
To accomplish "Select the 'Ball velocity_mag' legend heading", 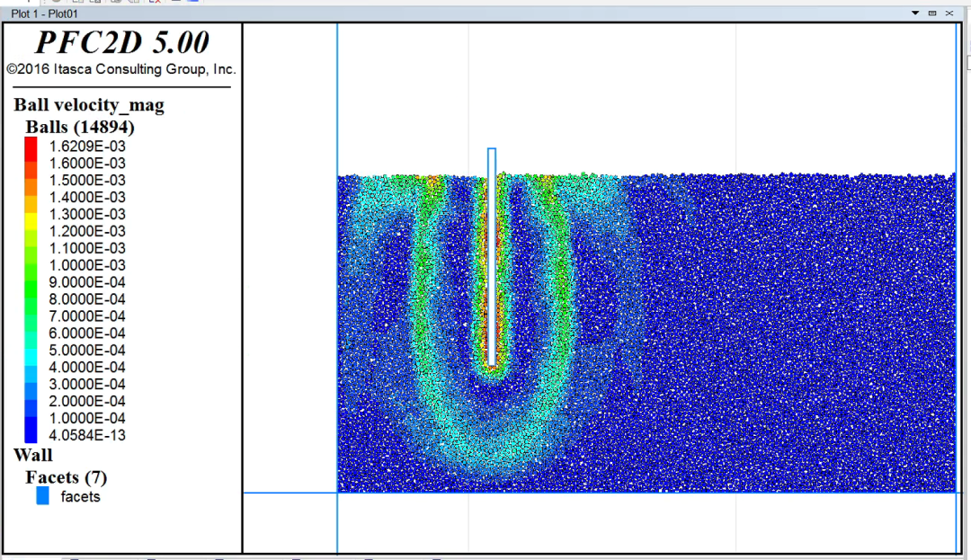I will (89, 105).
